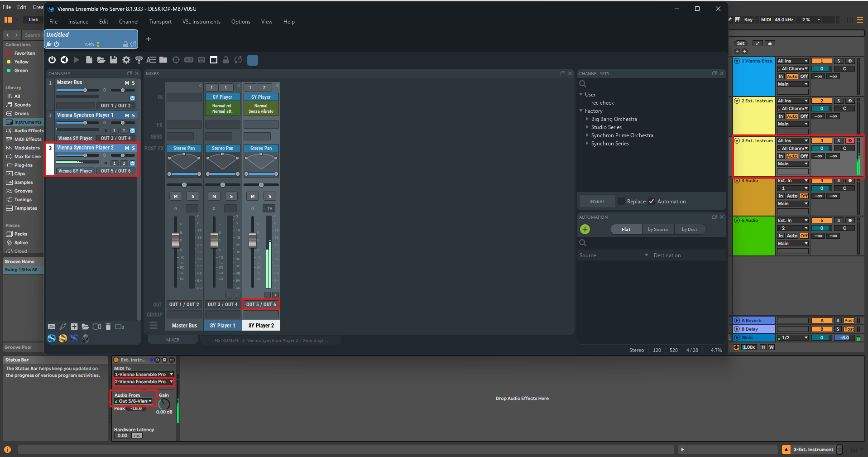Open the 2-Vienna Ensemble Pro MIDI To dropdown

click(x=144, y=382)
